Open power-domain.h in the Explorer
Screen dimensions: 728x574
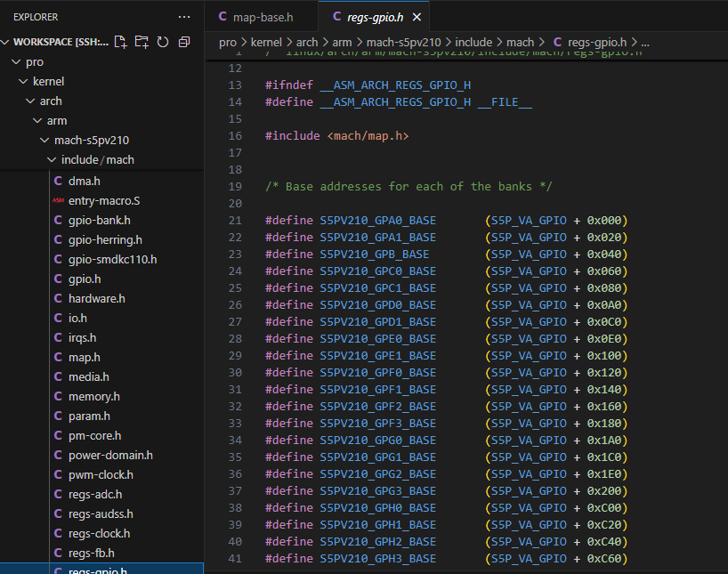click(110, 455)
